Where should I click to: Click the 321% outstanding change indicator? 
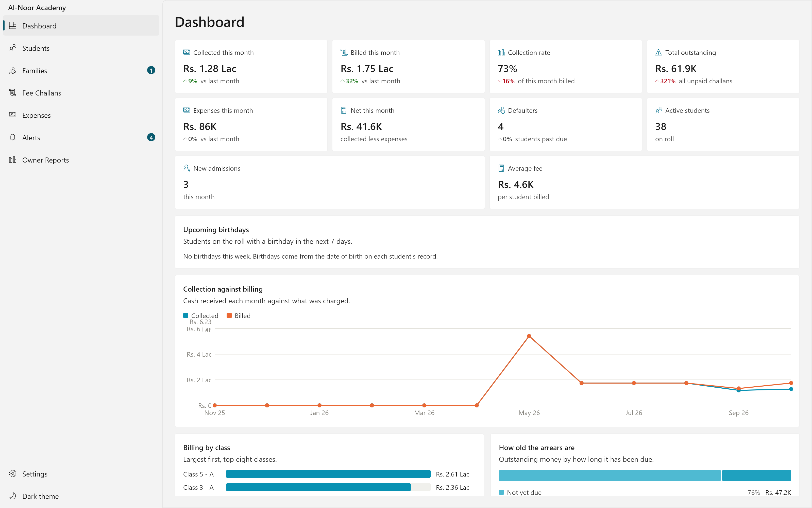pyautogui.click(x=665, y=81)
